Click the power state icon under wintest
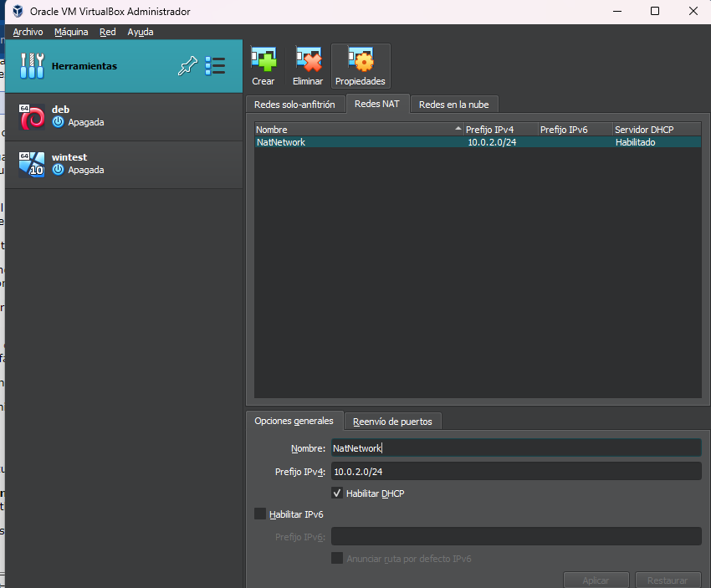 point(58,170)
